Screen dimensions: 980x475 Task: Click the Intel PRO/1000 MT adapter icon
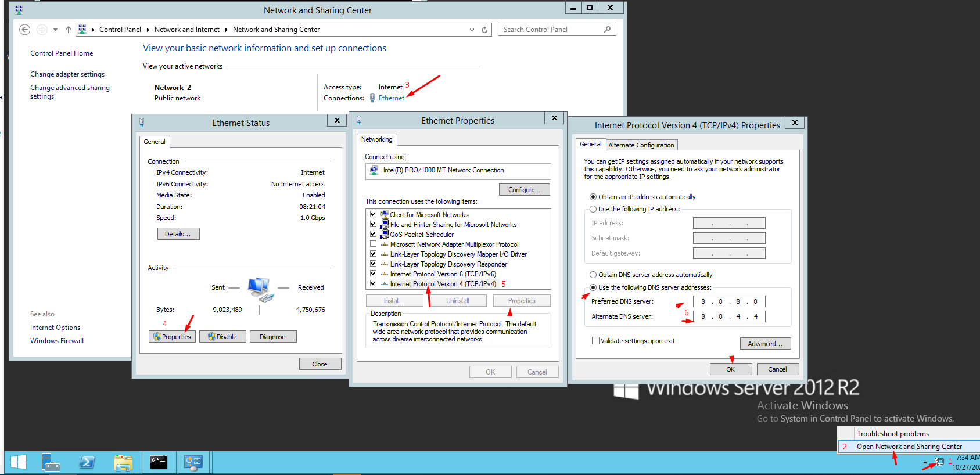click(x=374, y=170)
